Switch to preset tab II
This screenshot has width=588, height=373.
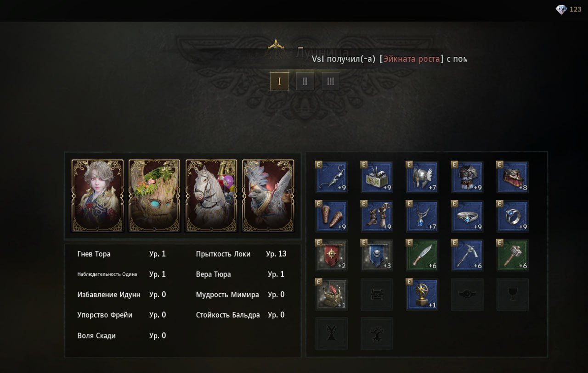(305, 81)
